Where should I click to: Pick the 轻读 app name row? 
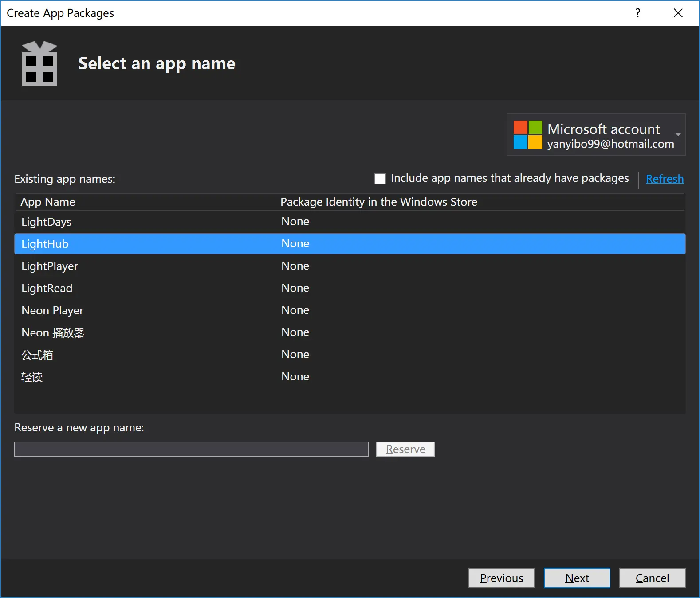click(x=32, y=377)
